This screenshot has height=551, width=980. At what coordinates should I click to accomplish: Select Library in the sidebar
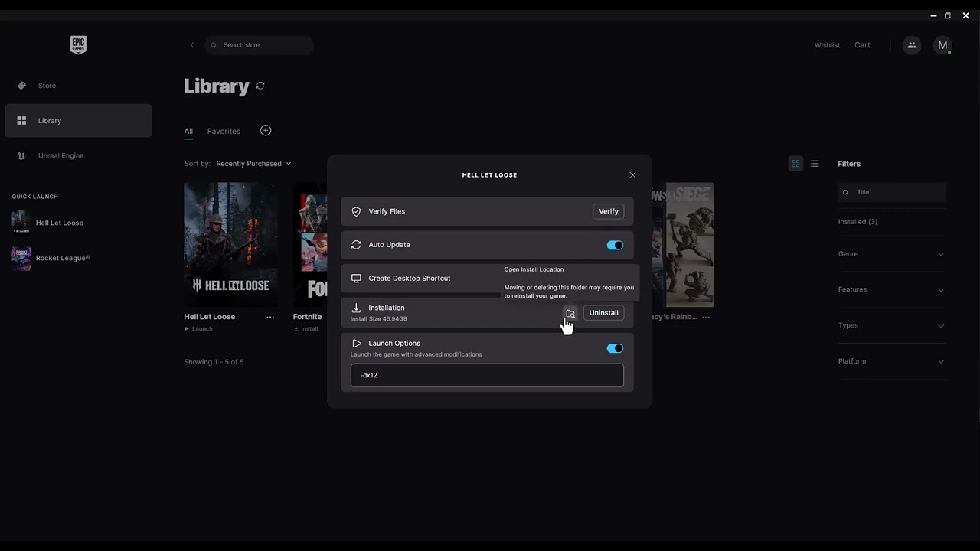(x=78, y=121)
